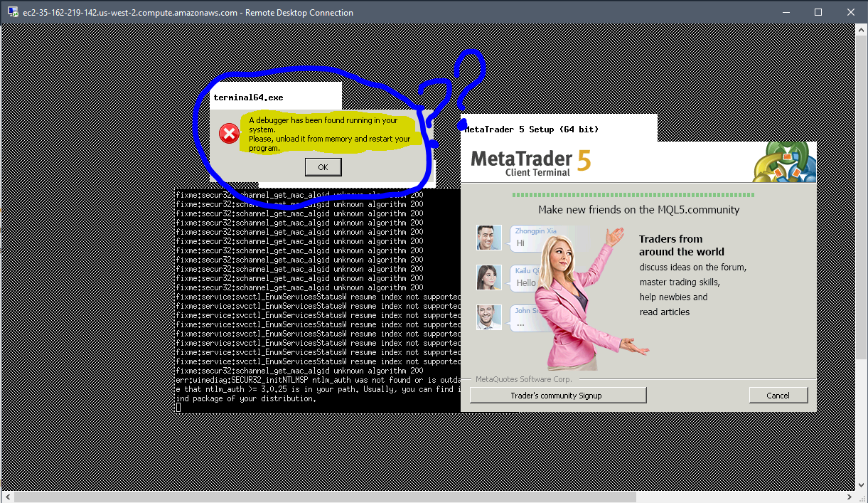The width and height of the screenshot is (868, 503).
Task: Click the up arrow of vertical scrollbar
Action: (862, 31)
